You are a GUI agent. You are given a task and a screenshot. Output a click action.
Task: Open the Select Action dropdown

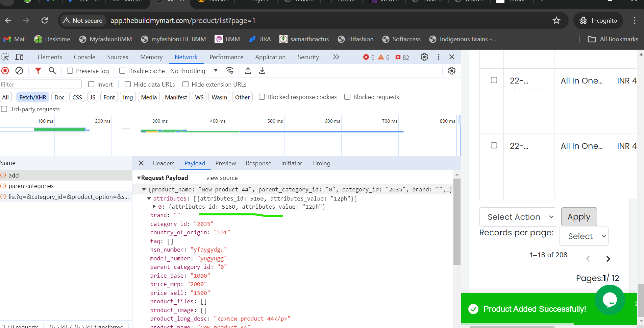click(518, 217)
